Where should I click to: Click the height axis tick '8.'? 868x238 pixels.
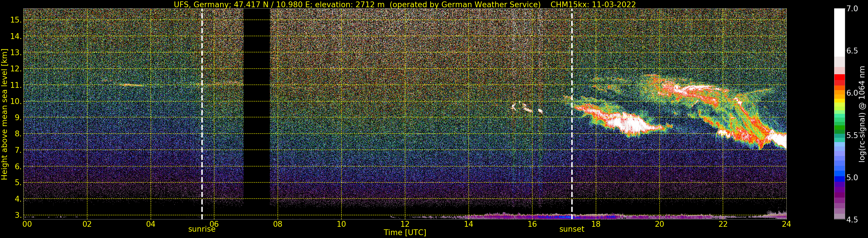pos(18,134)
